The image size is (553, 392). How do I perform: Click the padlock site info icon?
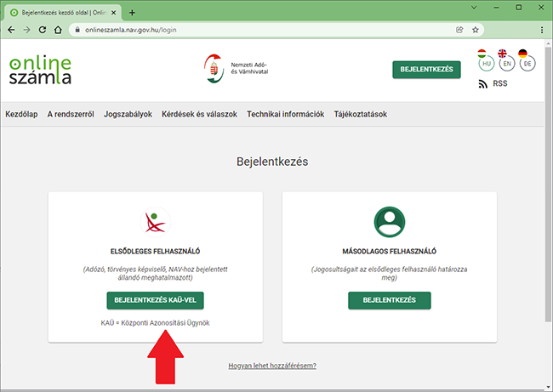pos(77,30)
